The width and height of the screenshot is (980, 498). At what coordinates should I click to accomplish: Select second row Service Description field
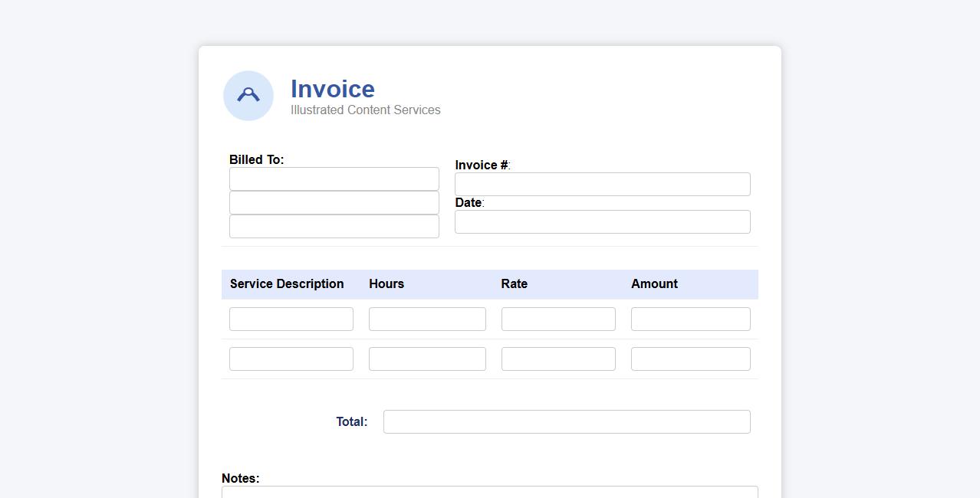click(x=291, y=359)
